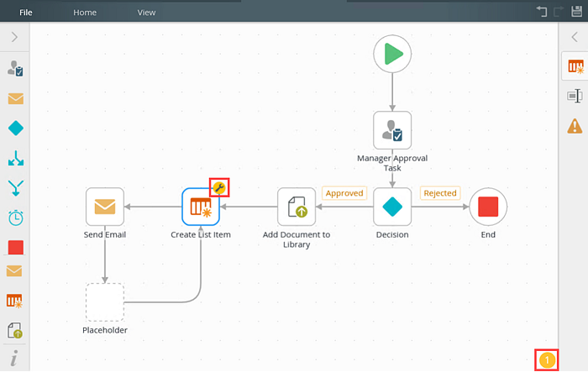Click the "Manager Approval Task" label text
The height and width of the screenshot is (372, 588).
pos(392,163)
